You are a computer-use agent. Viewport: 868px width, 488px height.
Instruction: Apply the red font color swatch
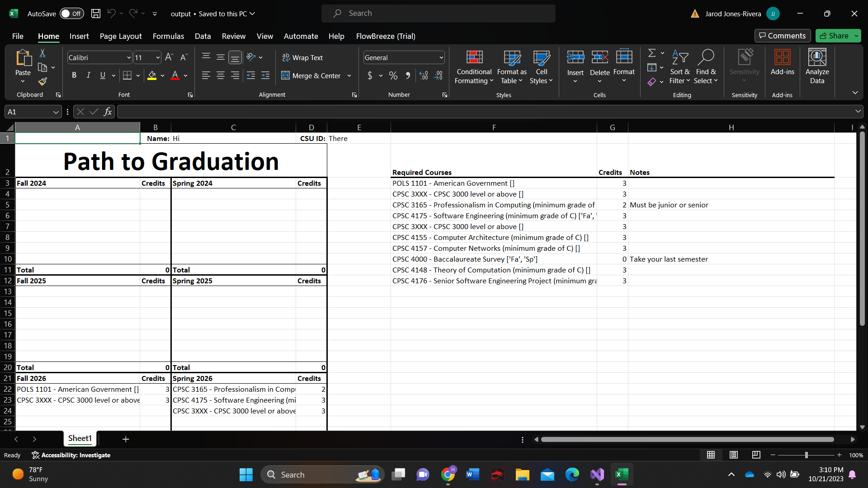pyautogui.click(x=175, y=75)
